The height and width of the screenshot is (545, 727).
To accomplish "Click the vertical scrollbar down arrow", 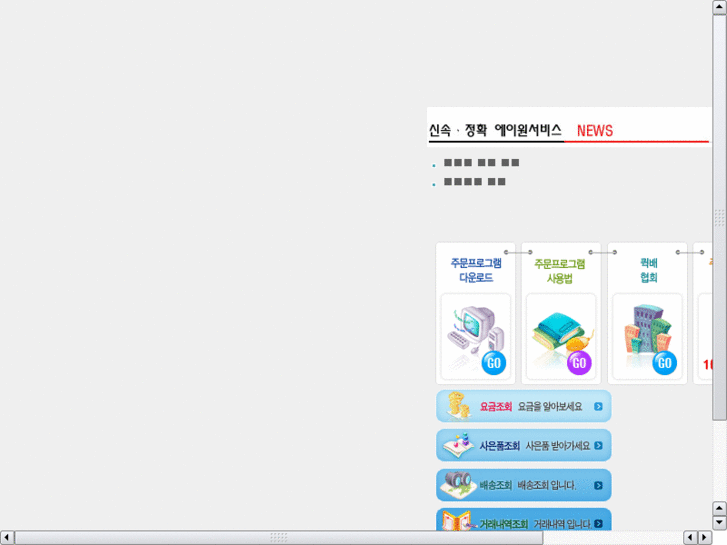I will (719, 523).
